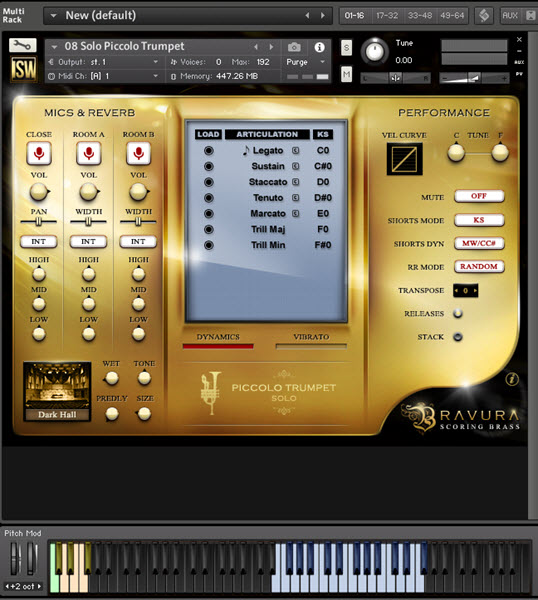Open the SHORTS MODE KS selector

coord(479,220)
